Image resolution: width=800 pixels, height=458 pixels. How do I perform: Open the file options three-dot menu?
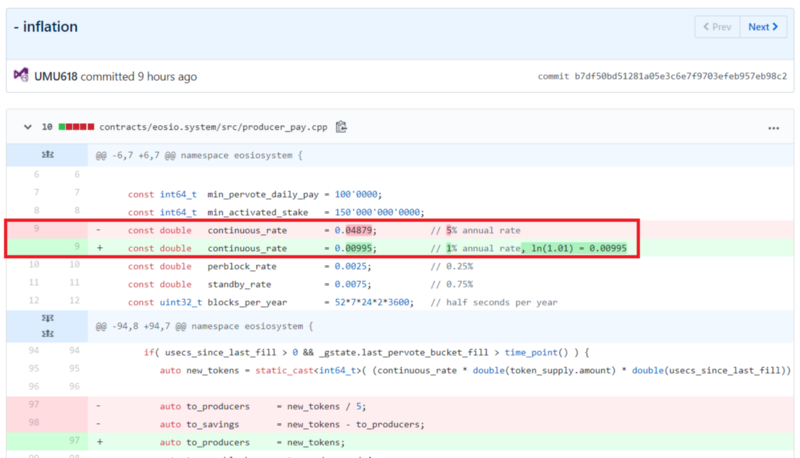pyautogui.click(x=772, y=128)
